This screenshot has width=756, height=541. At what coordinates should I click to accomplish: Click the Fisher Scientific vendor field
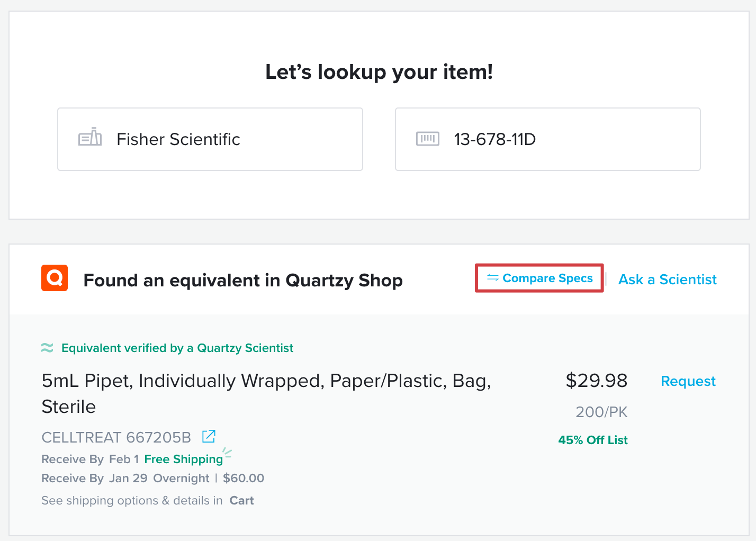click(210, 139)
